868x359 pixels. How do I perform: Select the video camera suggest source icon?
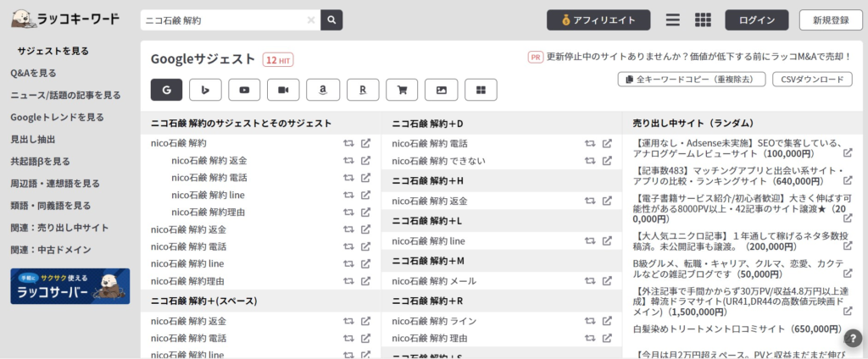(283, 90)
